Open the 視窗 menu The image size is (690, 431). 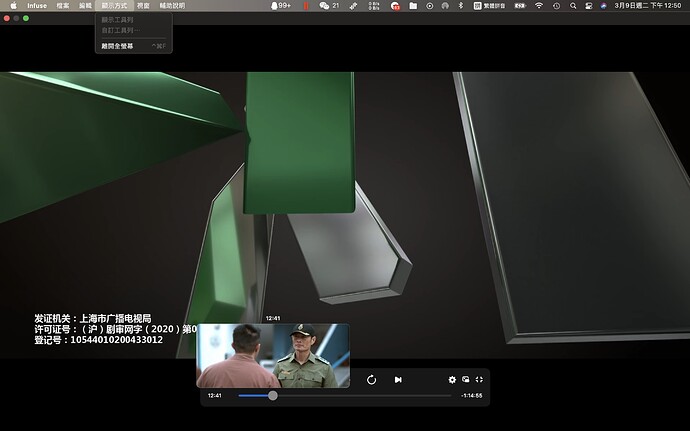[x=143, y=6]
